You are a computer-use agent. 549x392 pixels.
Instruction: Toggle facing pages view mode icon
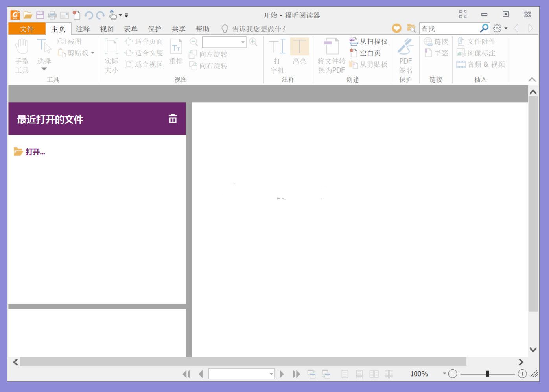374,374
